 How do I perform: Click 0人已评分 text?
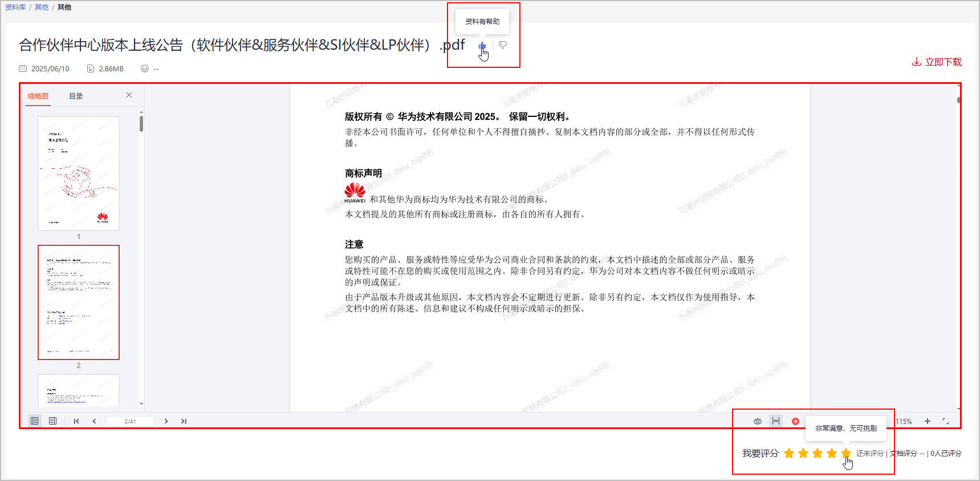(x=946, y=454)
